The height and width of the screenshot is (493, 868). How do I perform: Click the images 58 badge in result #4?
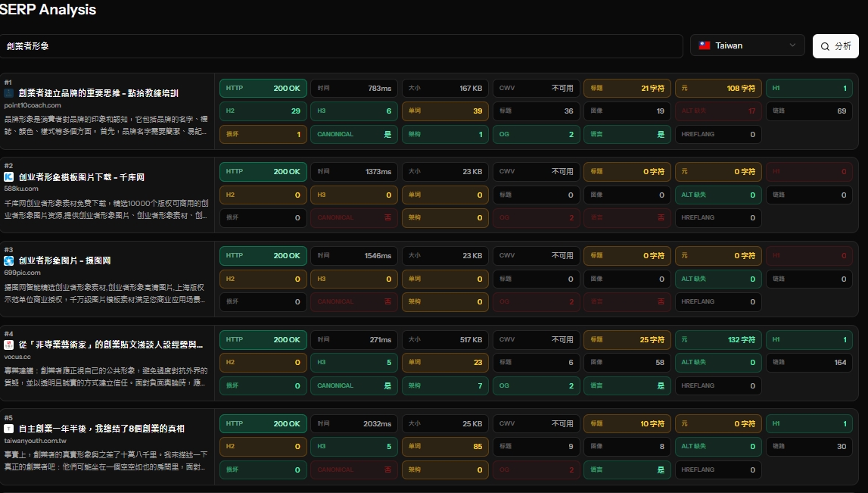627,362
